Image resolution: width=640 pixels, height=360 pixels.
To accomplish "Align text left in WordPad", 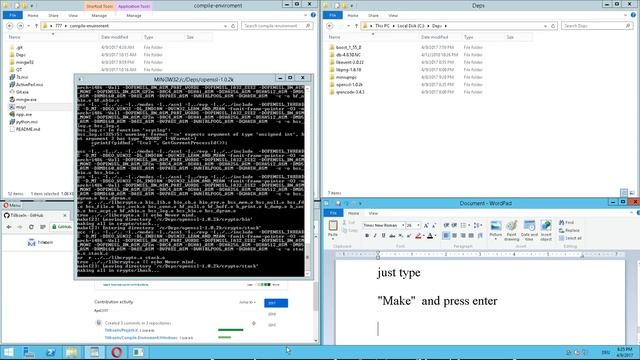I will coord(446,236).
